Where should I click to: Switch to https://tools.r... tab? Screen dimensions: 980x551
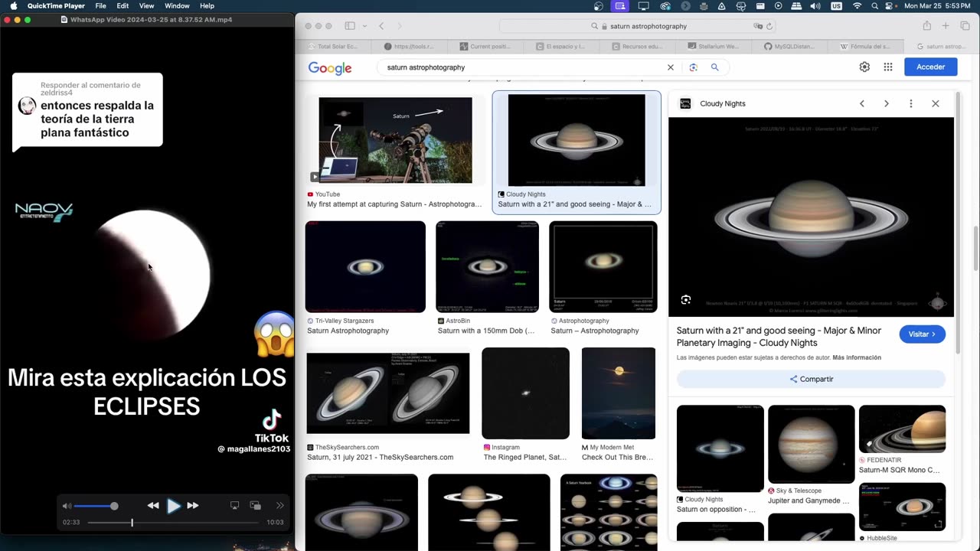(x=409, y=47)
